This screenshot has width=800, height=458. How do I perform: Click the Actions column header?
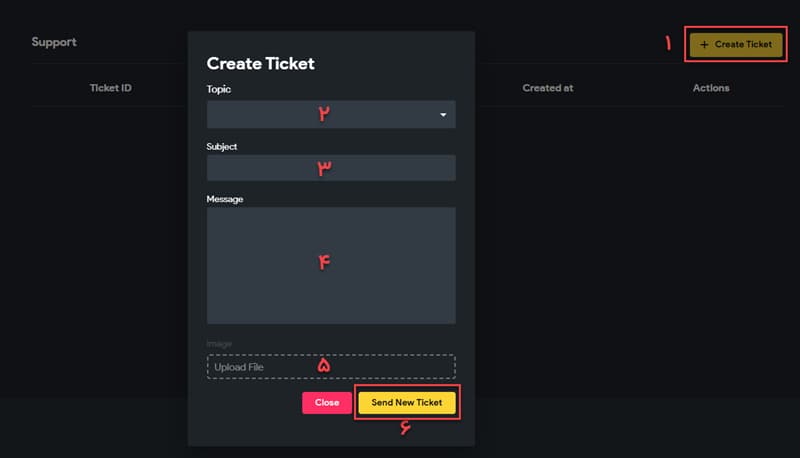pyautogui.click(x=711, y=88)
